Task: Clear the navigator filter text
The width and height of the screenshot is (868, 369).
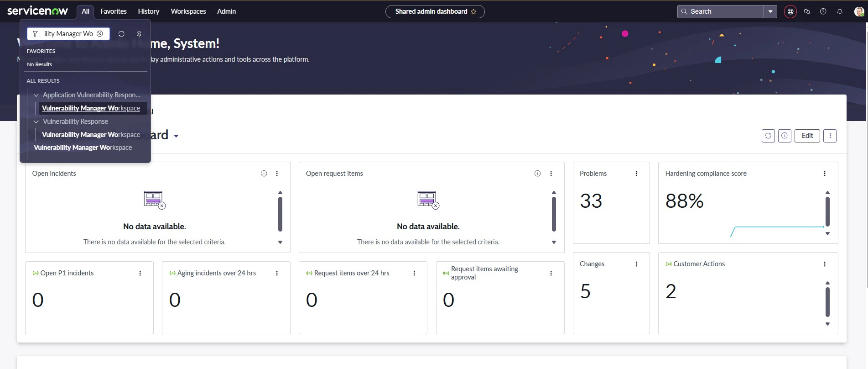Action: pos(100,34)
